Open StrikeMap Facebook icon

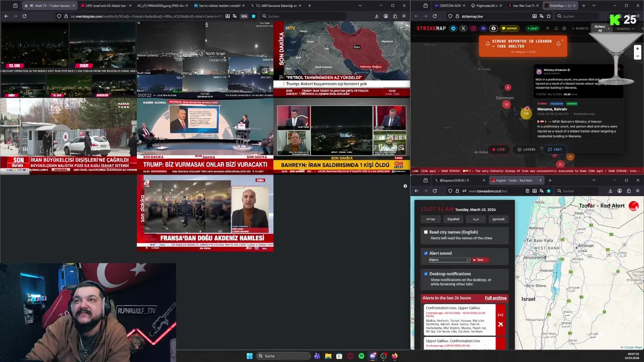click(493, 29)
